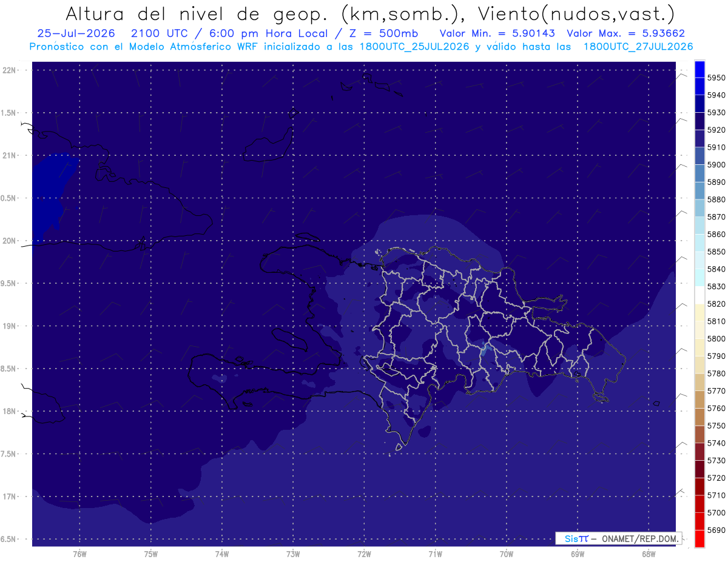Click the '5750' color bar label
The height and width of the screenshot is (562, 728).
(716, 426)
